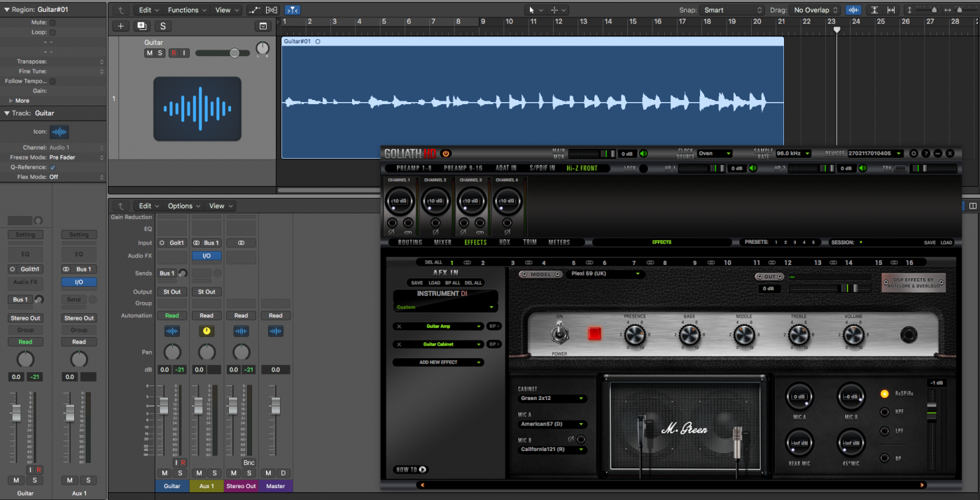This screenshot has width=980, height=500.
Task: Click I/O audio FX slot on Aux 1 mixer strip
Action: 206,256
